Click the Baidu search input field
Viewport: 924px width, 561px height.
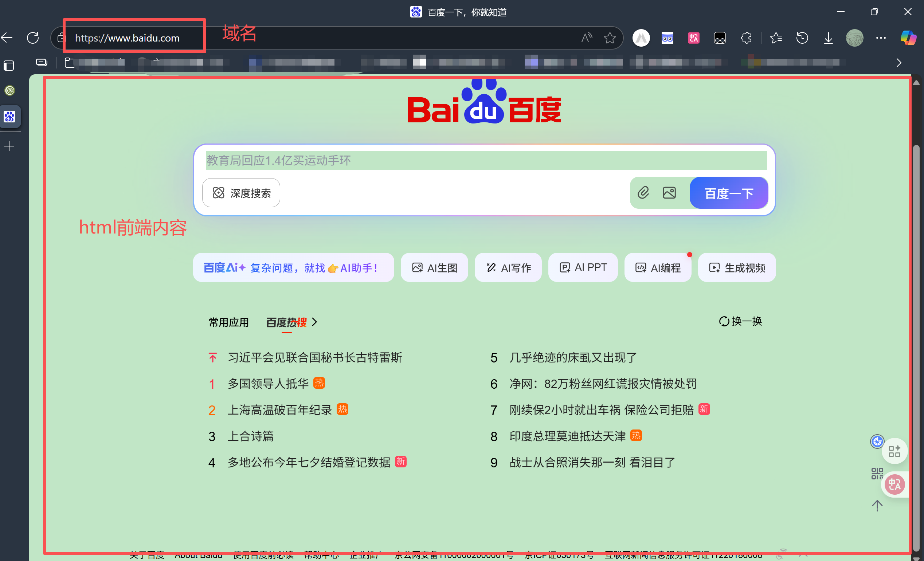[486, 161]
